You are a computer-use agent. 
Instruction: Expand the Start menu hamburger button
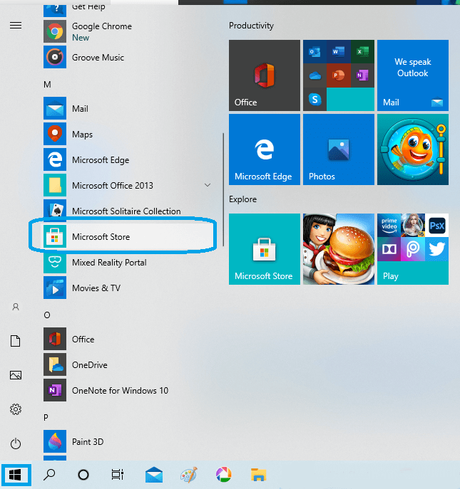coord(16,26)
